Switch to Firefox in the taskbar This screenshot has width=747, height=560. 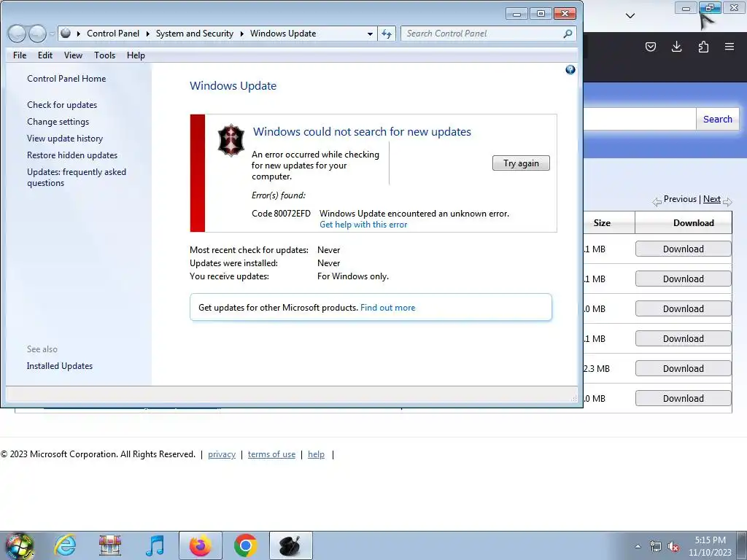click(x=201, y=545)
